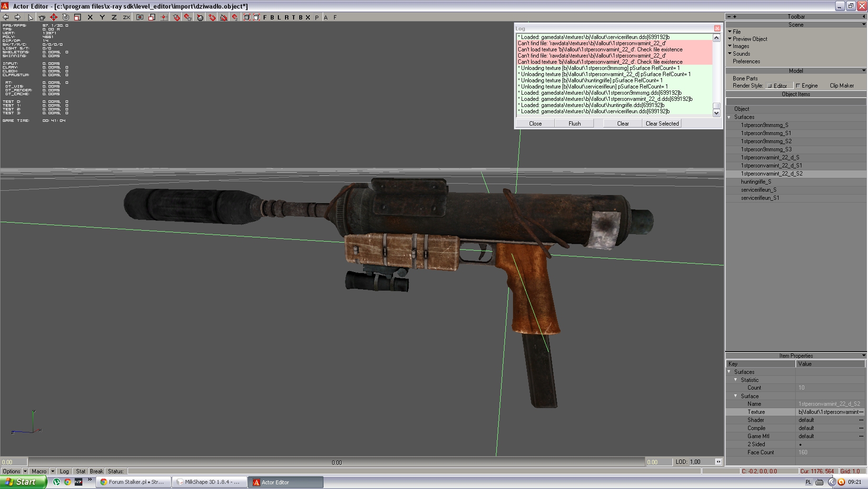Open MilkShape 3D from the taskbar
Viewport: 868px width, 489px height.
[x=210, y=482]
